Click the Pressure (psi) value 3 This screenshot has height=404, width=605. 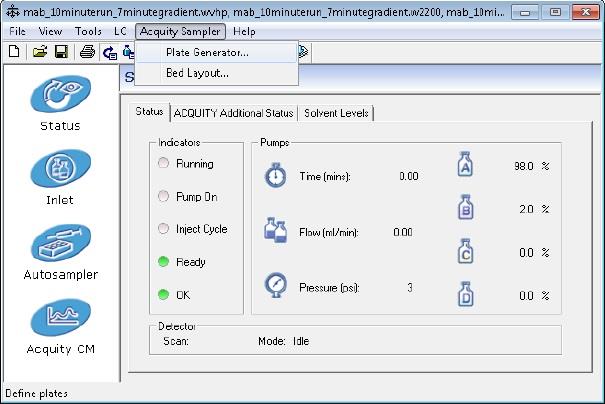[409, 287]
